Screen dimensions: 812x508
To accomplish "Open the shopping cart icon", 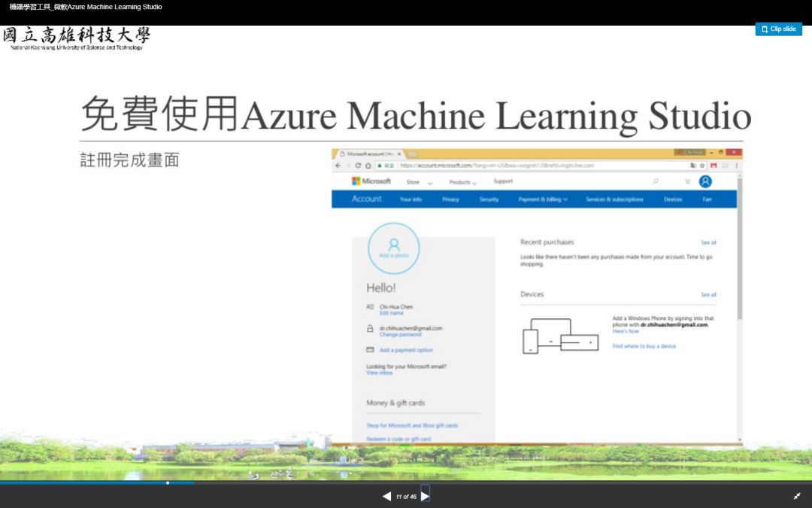I will click(688, 181).
